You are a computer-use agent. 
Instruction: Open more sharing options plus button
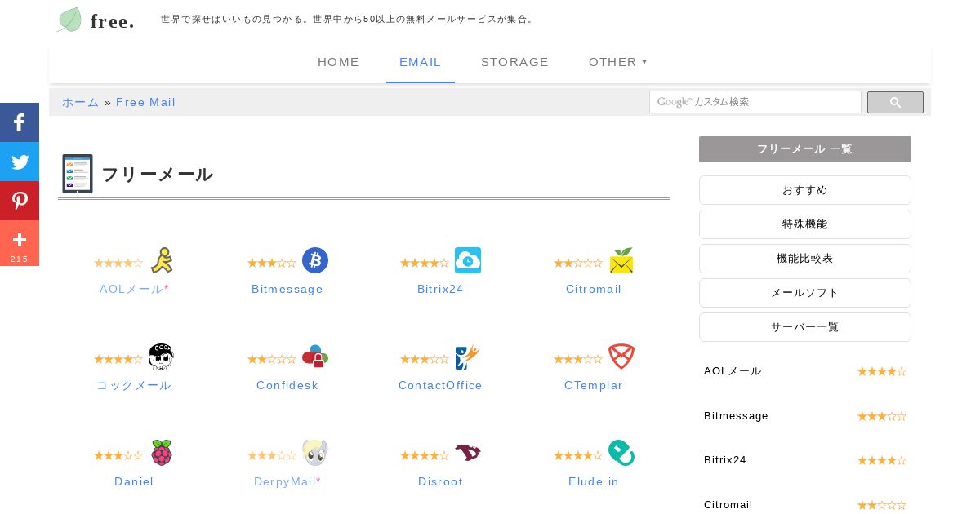point(20,243)
